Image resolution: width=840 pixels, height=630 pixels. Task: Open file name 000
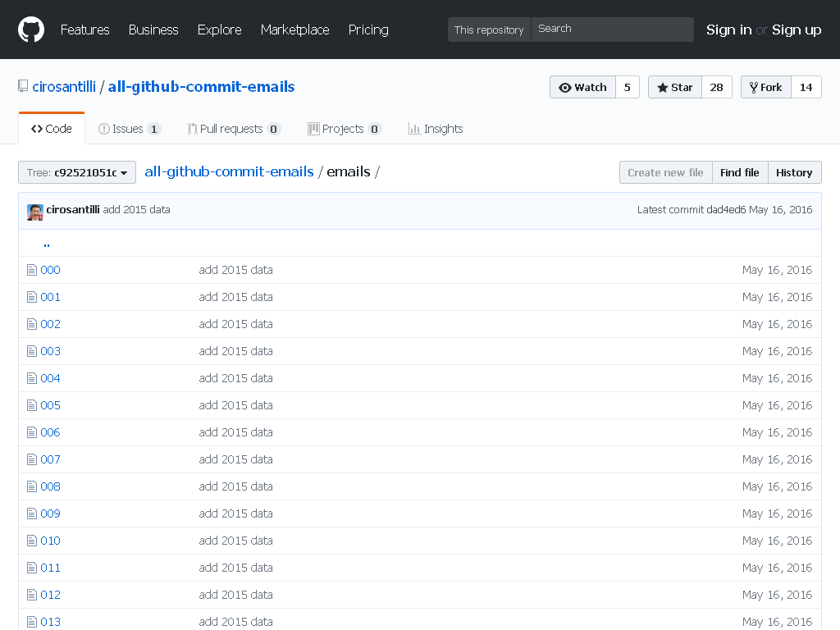(x=50, y=270)
